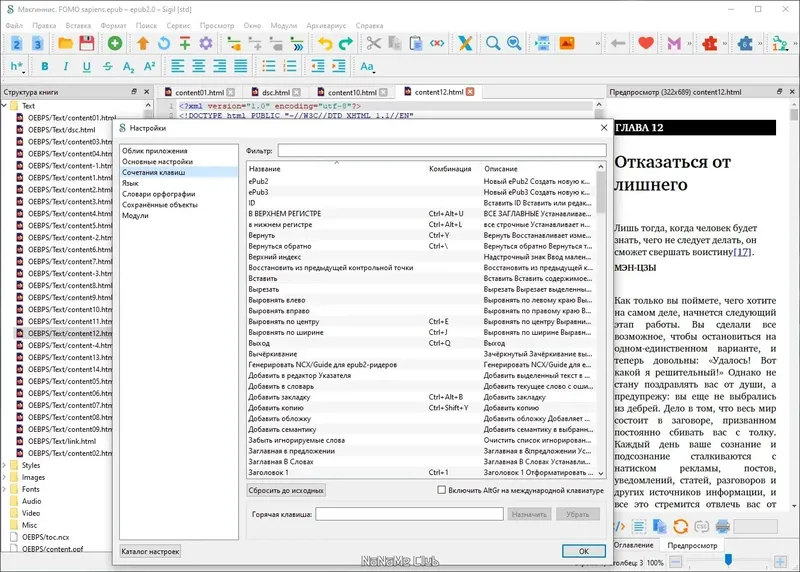The width and height of the screenshot is (800, 572).
Task: Expand the Fonts folder
Action: click(5, 489)
